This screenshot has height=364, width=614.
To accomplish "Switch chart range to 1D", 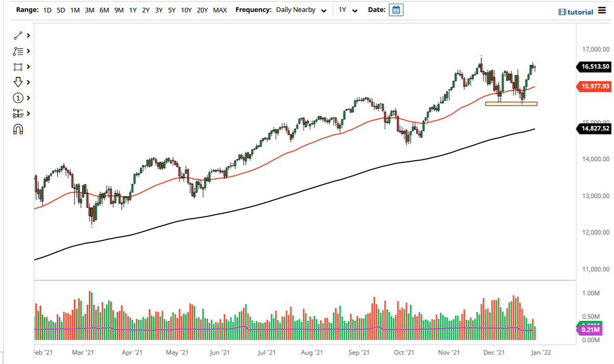I will 47,10.
